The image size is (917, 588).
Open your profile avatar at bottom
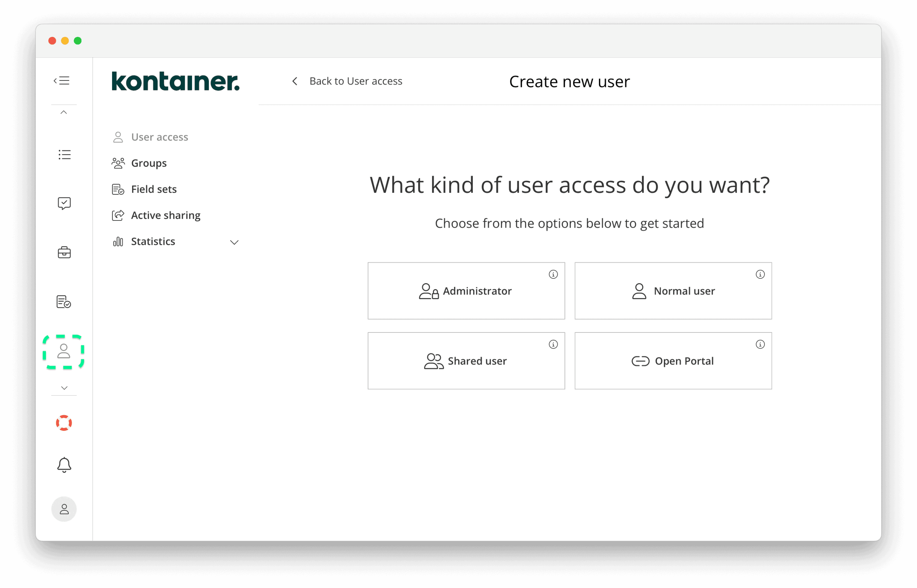(x=64, y=509)
